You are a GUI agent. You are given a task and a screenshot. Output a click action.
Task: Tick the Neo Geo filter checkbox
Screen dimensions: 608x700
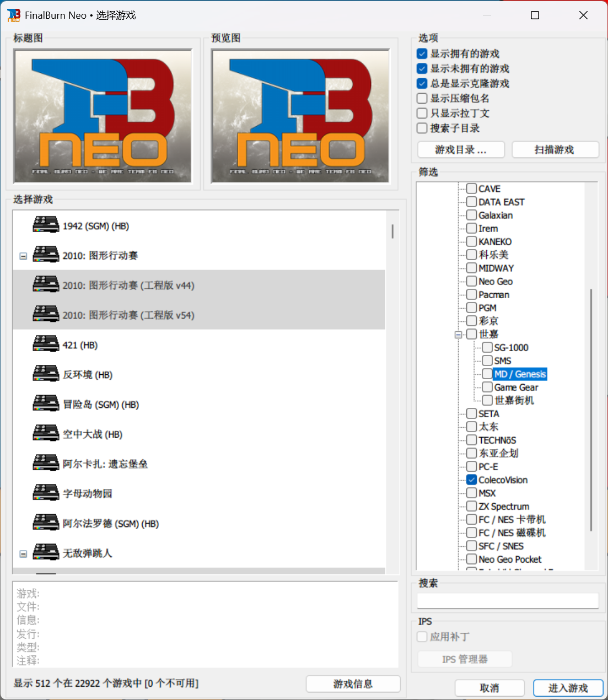(472, 281)
